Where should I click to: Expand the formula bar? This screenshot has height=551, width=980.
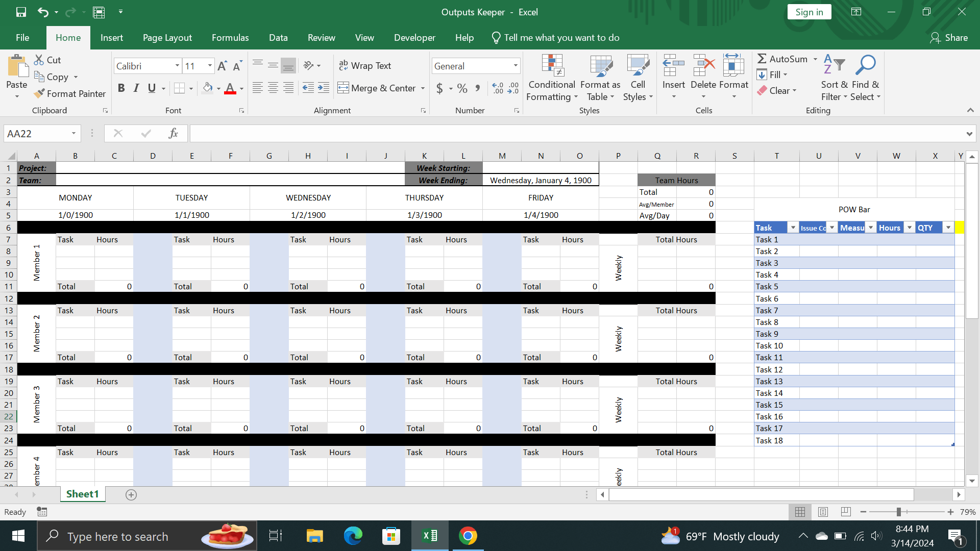coord(969,134)
